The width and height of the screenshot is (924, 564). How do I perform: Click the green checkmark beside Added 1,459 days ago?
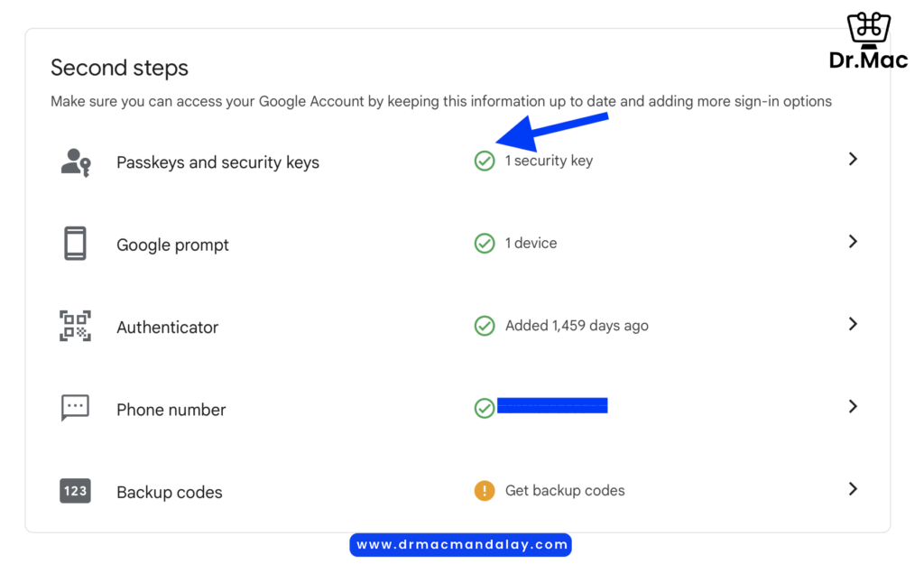click(x=485, y=326)
